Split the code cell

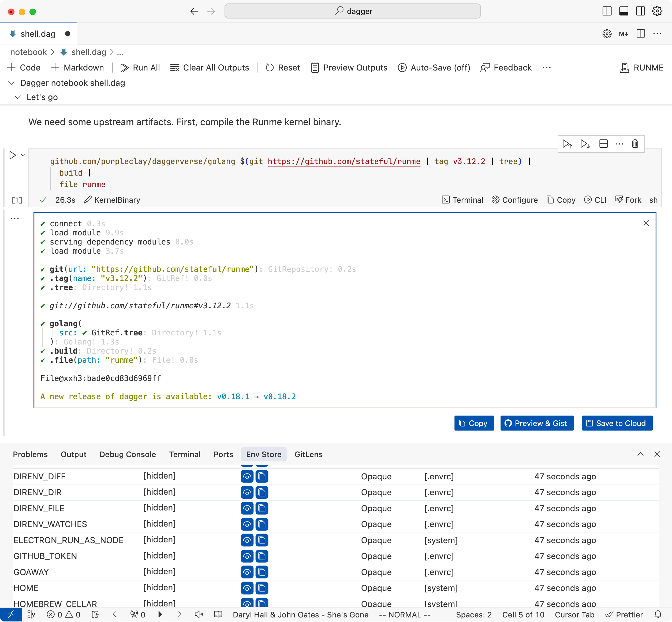[604, 144]
